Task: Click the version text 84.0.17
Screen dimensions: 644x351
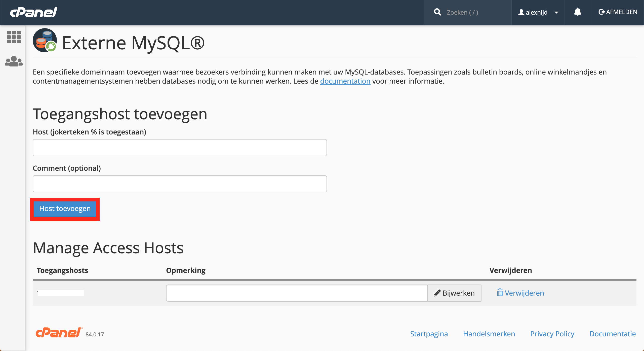Action: coord(95,334)
